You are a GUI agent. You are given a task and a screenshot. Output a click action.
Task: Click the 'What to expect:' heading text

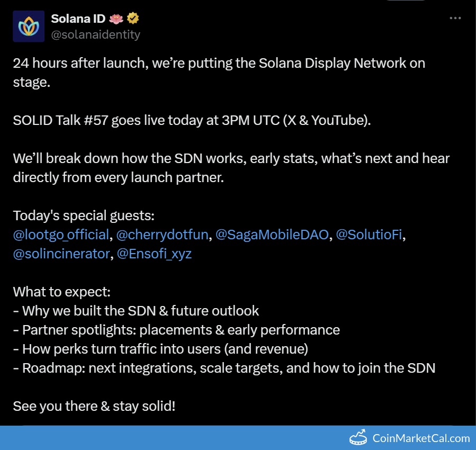[x=61, y=292]
